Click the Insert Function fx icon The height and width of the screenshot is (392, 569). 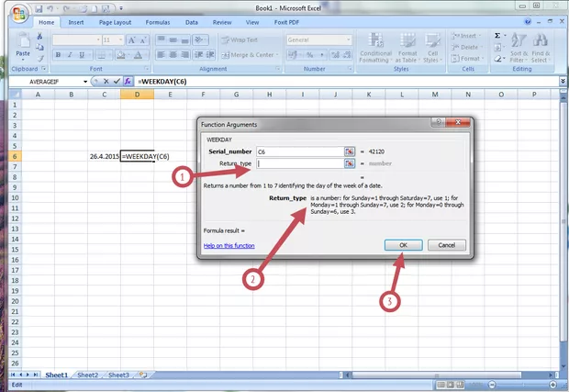(x=128, y=82)
